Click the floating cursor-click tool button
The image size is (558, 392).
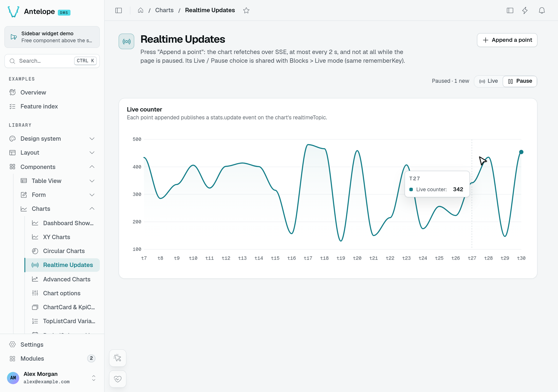(x=118, y=358)
